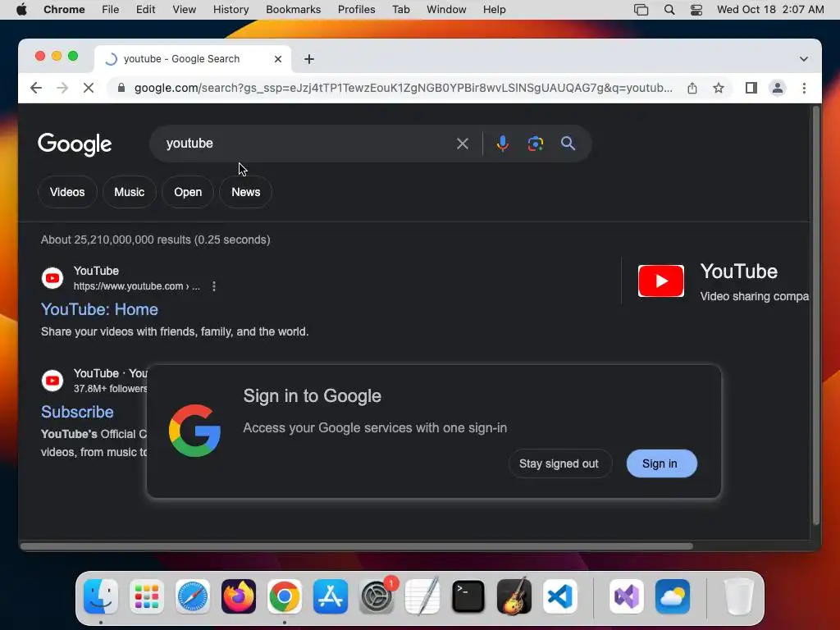Image resolution: width=840 pixels, height=630 pixels.
Task: Launch Safari from the Dock
Action: point(192,596)
